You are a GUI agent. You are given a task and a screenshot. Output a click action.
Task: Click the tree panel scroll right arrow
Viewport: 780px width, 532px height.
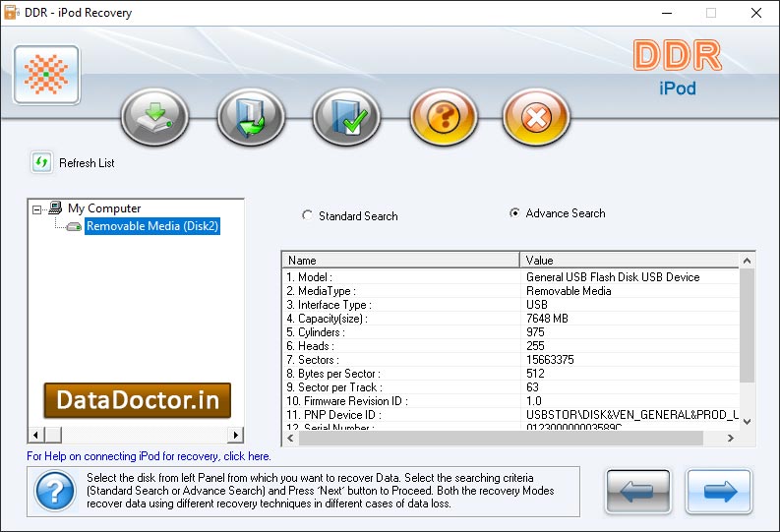[x=236, y=435]
